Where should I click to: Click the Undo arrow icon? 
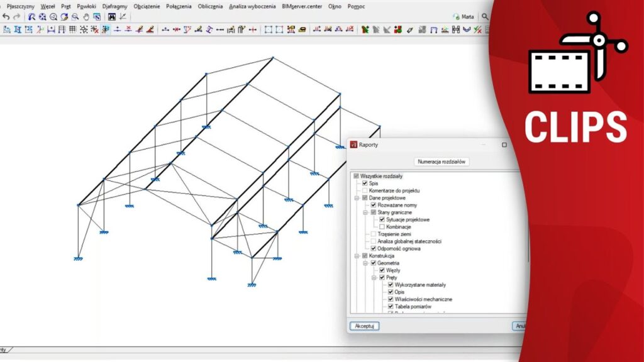pos(6,17)
